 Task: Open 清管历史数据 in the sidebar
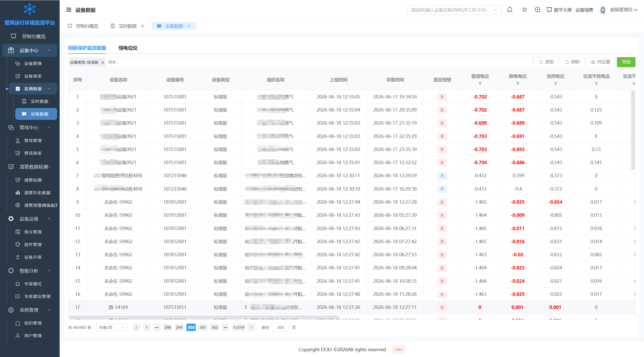click(x=37, y=193)
